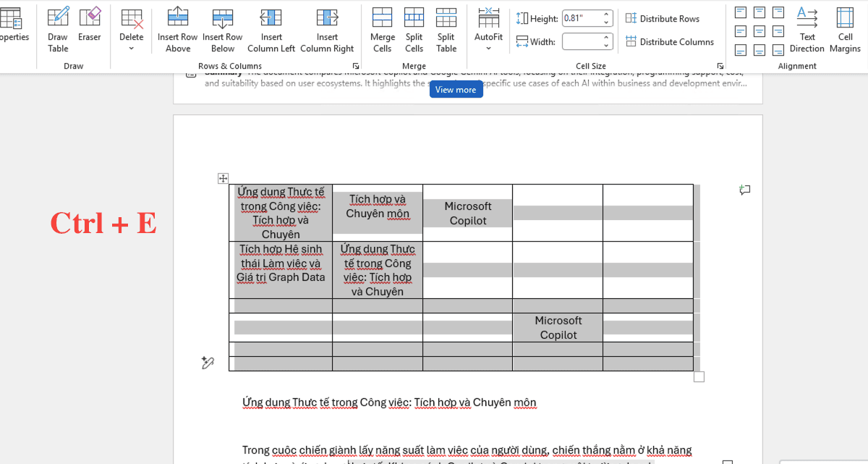Insert Column Right of selection
The height and width of the screenshot is (464, 868).
327,30
